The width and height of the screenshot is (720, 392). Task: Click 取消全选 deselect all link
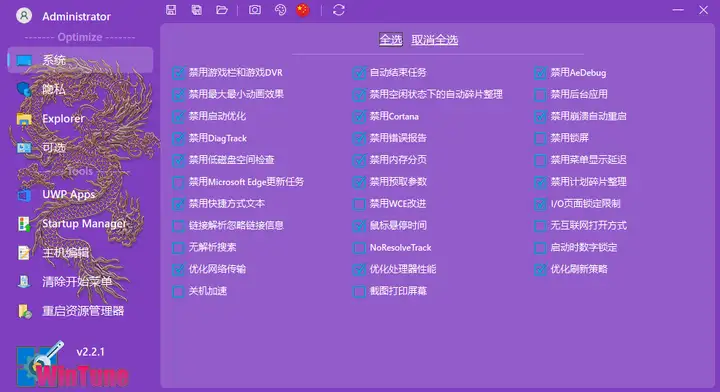(x=434, y=40)
